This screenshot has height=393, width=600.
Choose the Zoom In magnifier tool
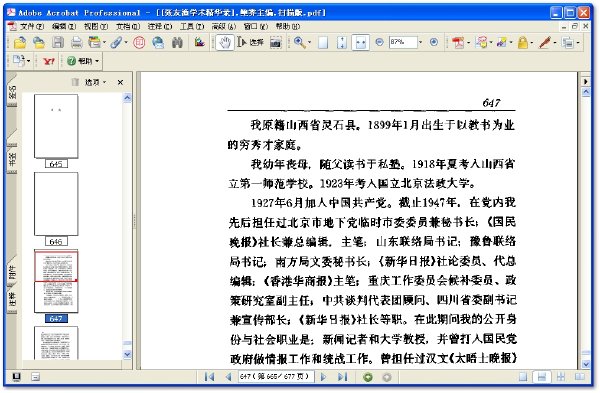click(x=300, y=42)
